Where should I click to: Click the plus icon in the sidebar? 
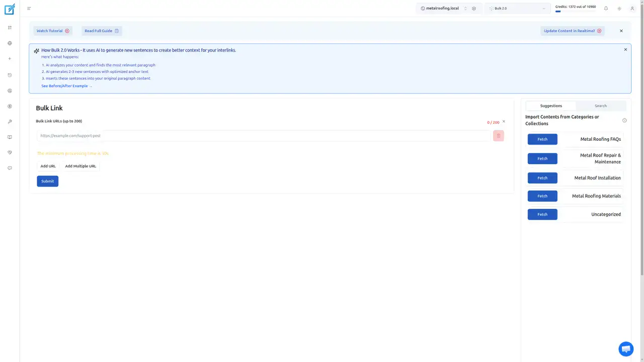10,58
